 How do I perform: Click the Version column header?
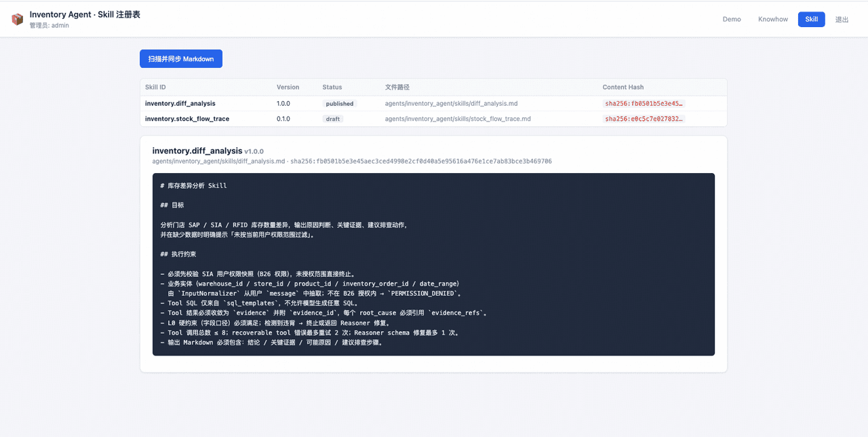[288, 88]
